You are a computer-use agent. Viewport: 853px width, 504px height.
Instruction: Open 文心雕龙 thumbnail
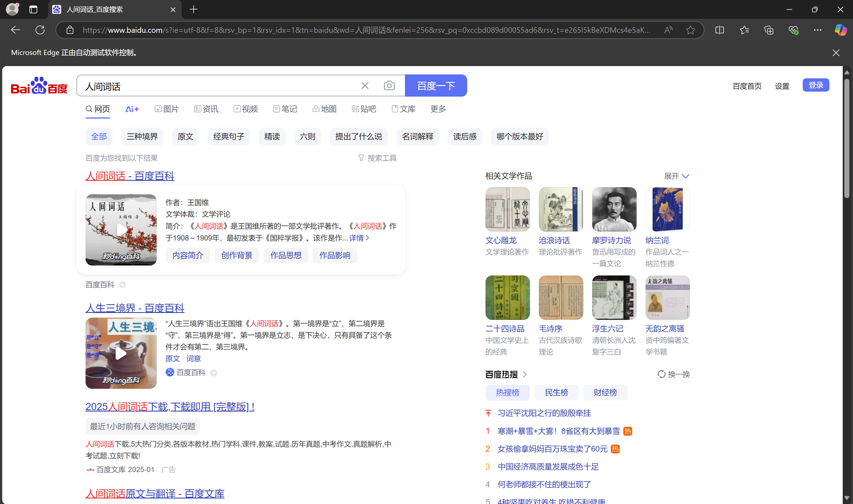pyautogui.click(x=507, y=209)
